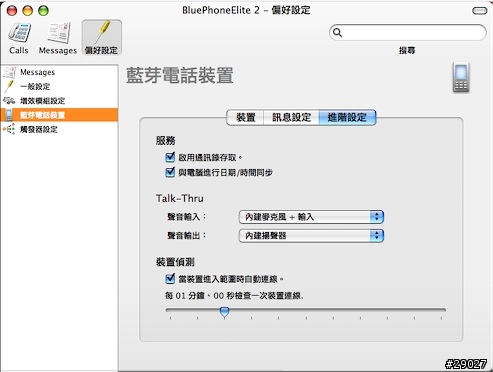The image size is (493, 372).
Task: Click the 藍芽電話裝置 phone sidebar icon
Action: coord(9,115)
